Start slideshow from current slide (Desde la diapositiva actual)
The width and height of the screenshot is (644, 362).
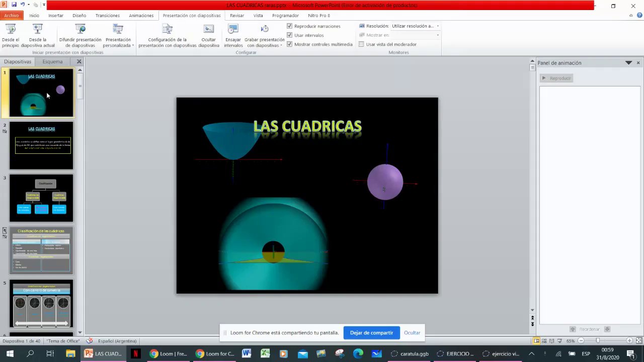pos(38,36)
